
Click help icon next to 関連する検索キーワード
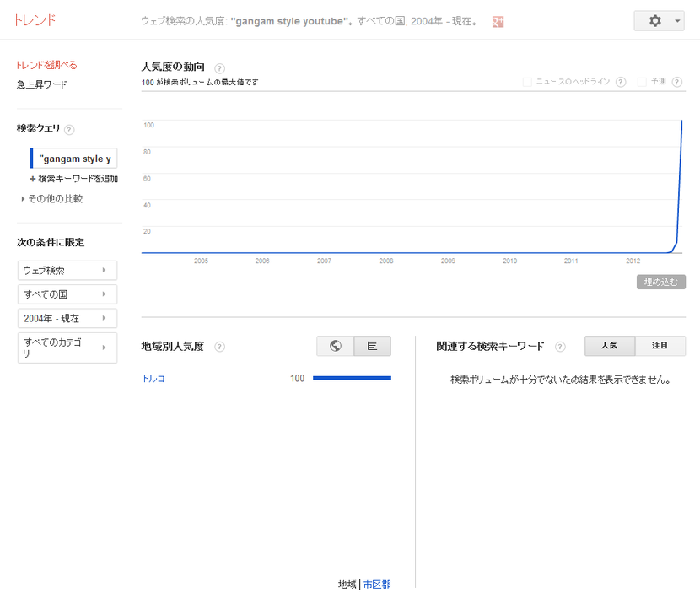tap(560, 347)
